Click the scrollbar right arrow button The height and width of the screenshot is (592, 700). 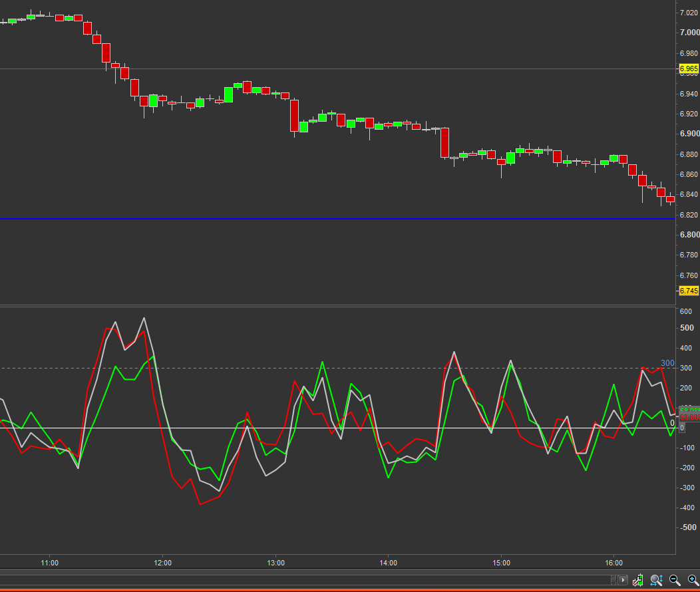click(623, 580)
